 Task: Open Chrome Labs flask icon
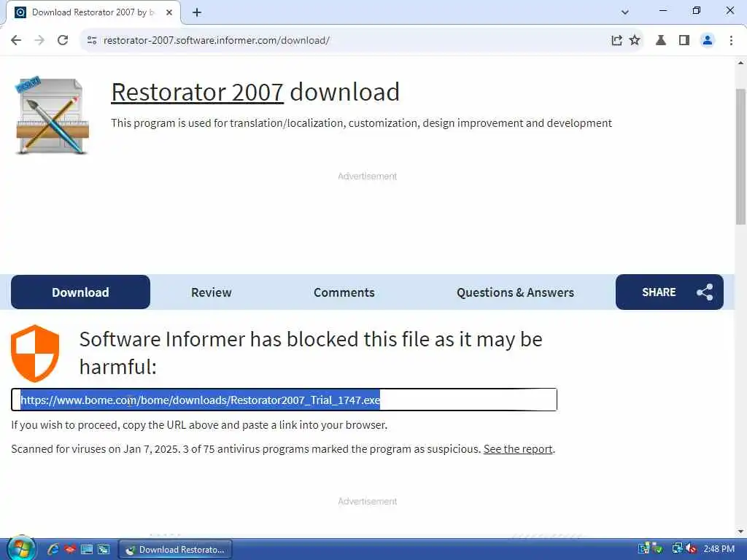[661, 41]
